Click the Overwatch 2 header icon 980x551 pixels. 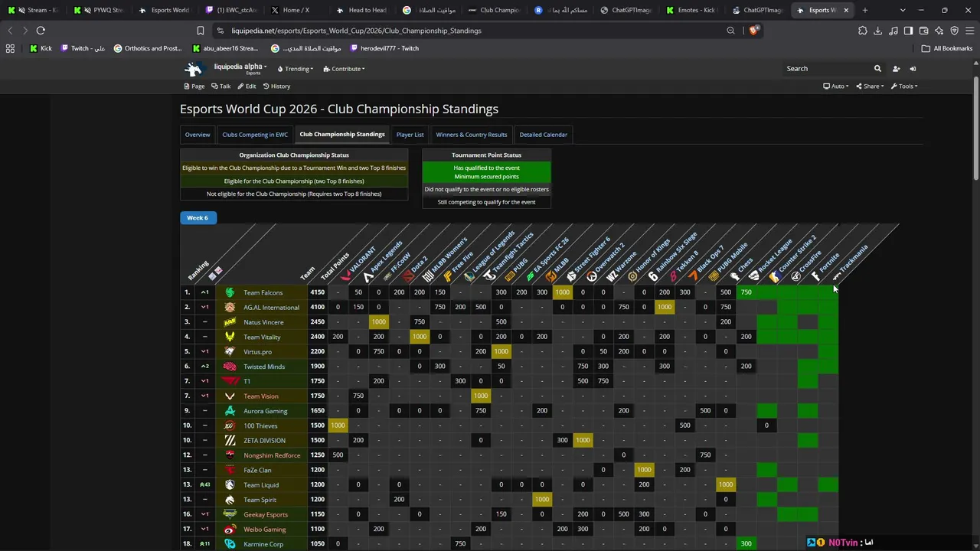click(591, 275)
